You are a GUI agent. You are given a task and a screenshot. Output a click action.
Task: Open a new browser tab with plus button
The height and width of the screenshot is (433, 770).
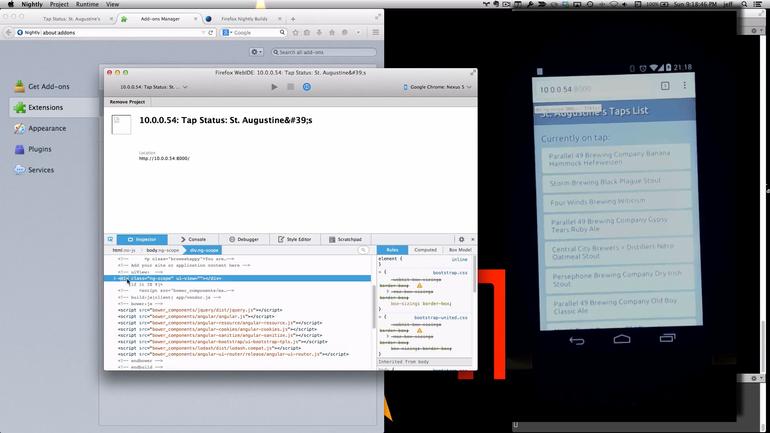293,19
